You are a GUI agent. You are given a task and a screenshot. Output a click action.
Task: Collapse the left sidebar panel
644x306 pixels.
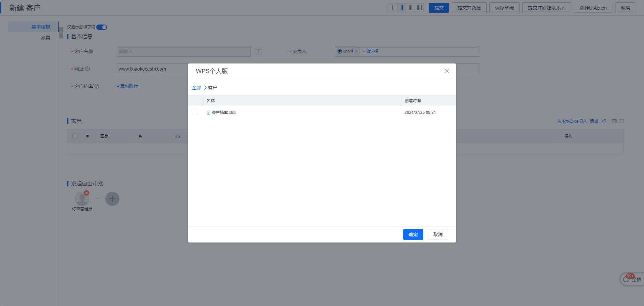61,33
